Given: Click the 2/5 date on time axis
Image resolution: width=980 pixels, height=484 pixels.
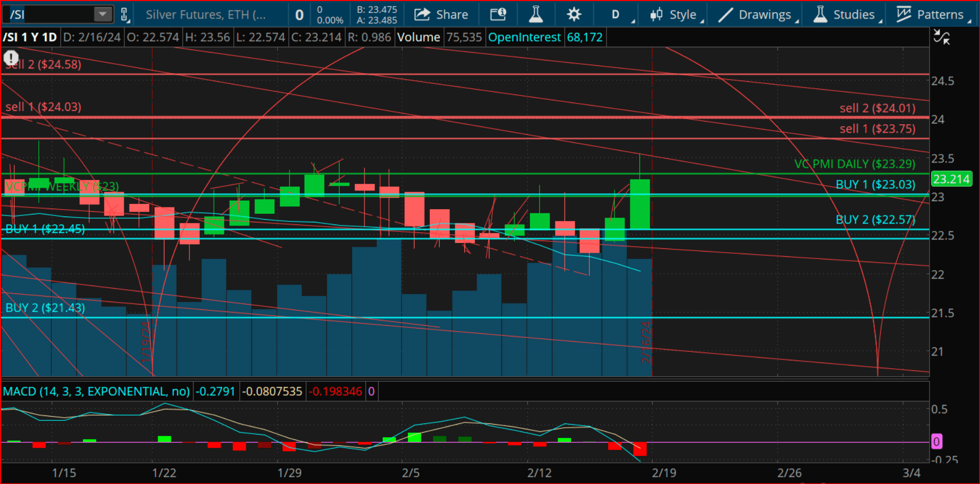Looking at the screenshot, I should click(411, 473).
